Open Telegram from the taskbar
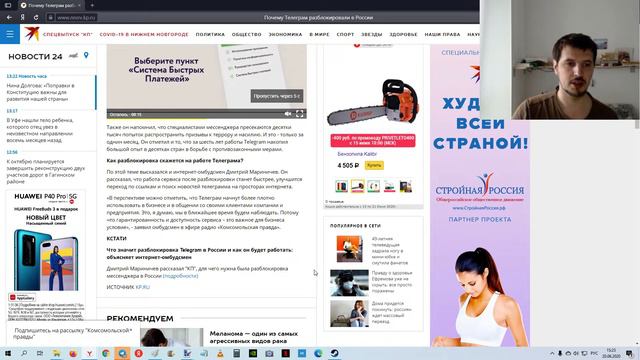Viewport: 640px width, 360px height. (x=122, y=353)
